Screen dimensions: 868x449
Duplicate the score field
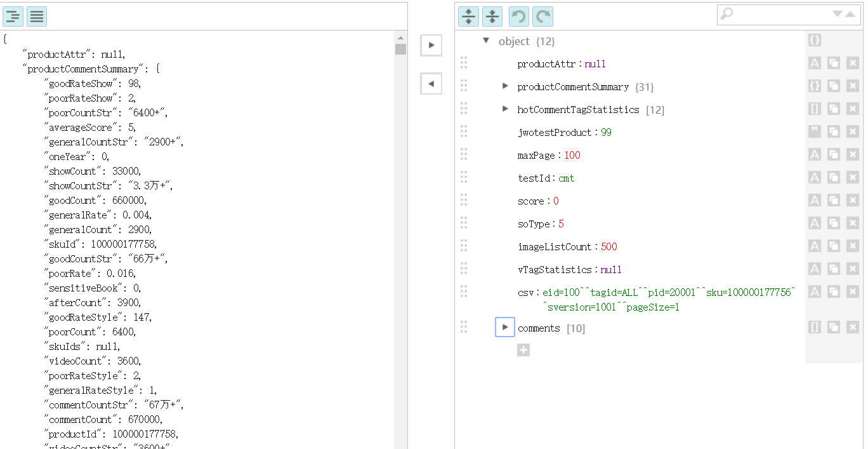834,200
